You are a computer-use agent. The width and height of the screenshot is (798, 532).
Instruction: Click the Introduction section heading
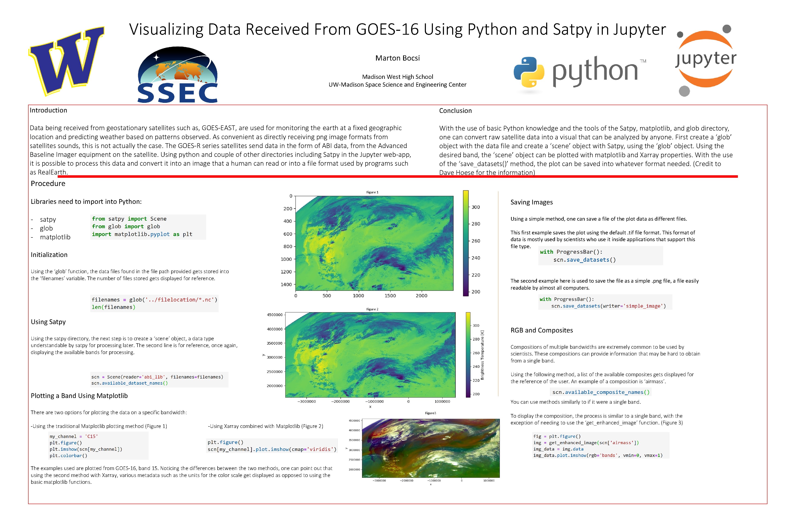(x=48, y=110)
